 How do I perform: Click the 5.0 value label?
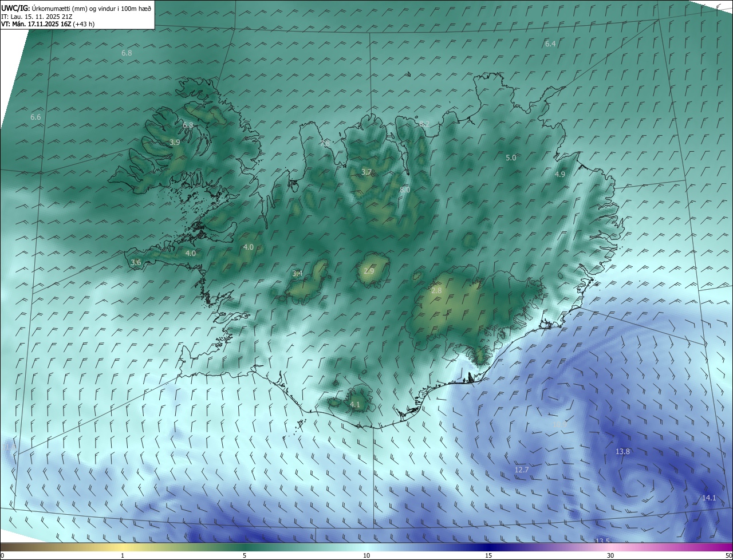tap(511, 157)
